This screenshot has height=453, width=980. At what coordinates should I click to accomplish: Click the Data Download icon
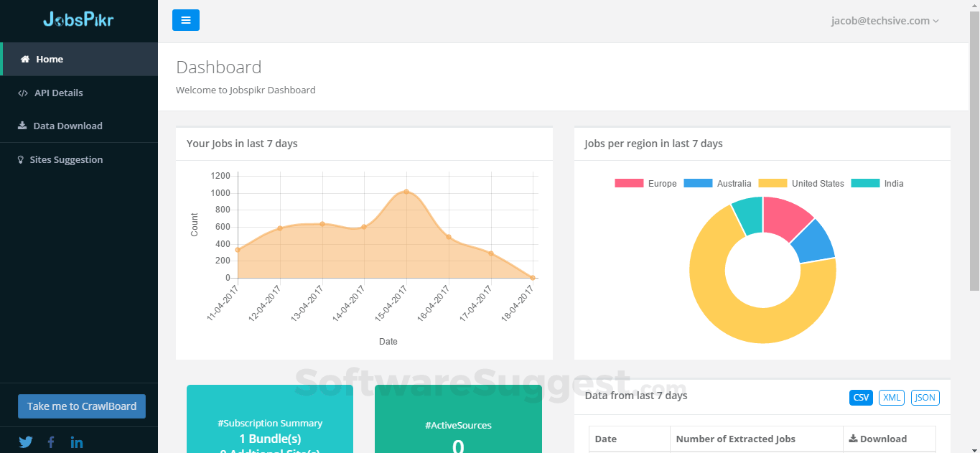pos(22,126)
